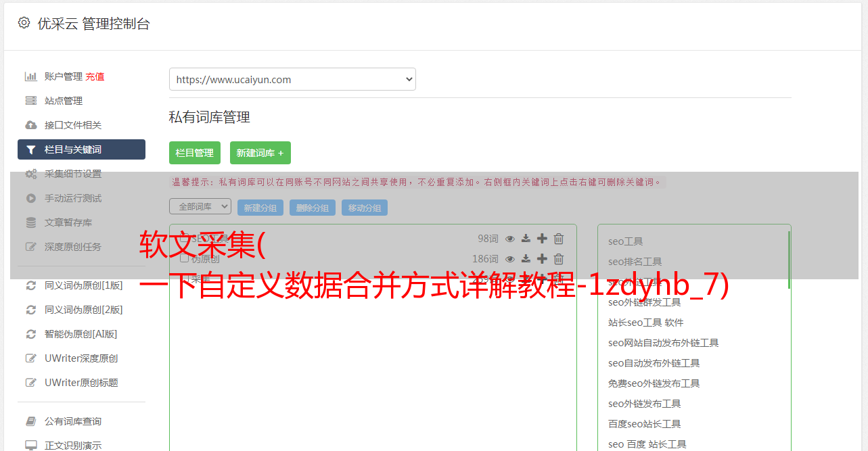
Task: Click the 私有词库管理 heading
Action: [210, 117]
